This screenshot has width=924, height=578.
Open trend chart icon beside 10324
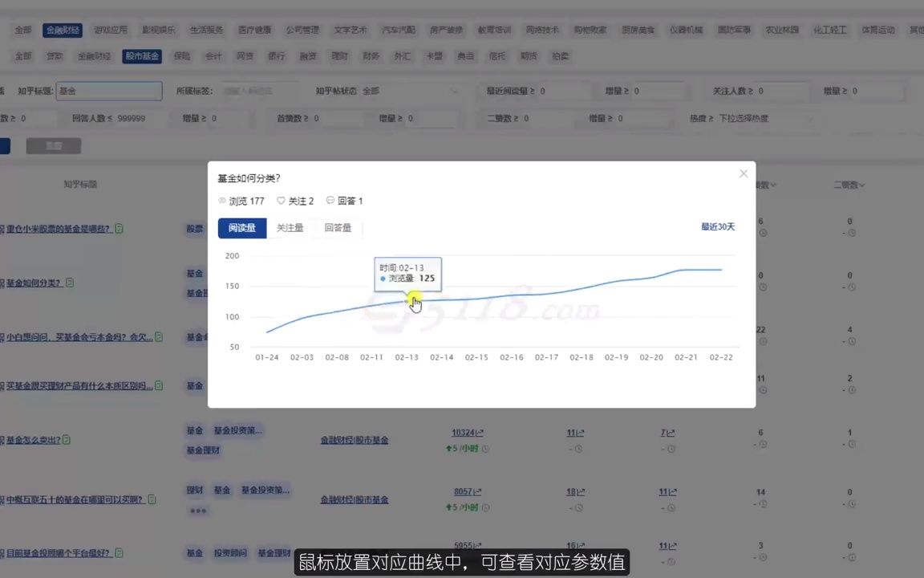pyautogui.click(x=480, y=433)
